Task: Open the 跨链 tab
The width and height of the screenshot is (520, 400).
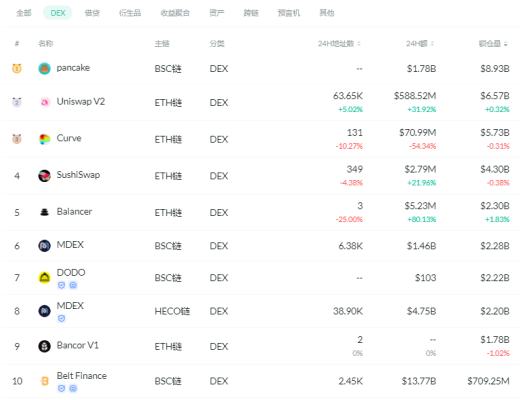Action: click(251, 13)
